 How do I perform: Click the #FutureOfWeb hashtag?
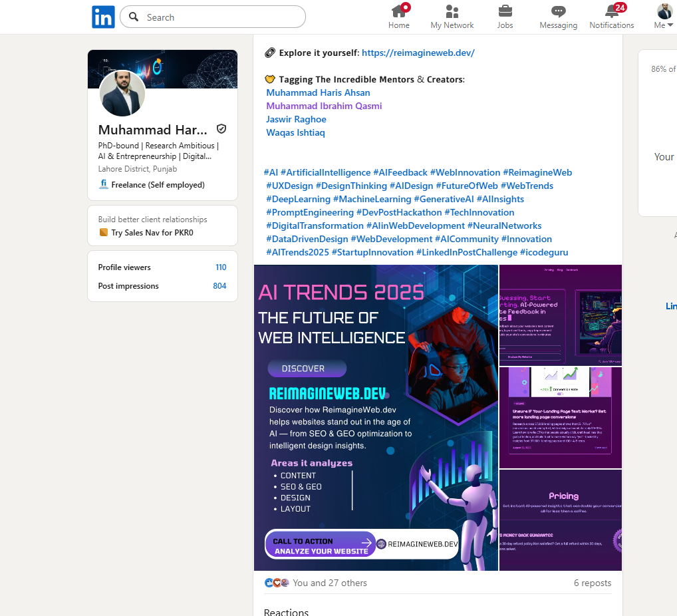467,186
